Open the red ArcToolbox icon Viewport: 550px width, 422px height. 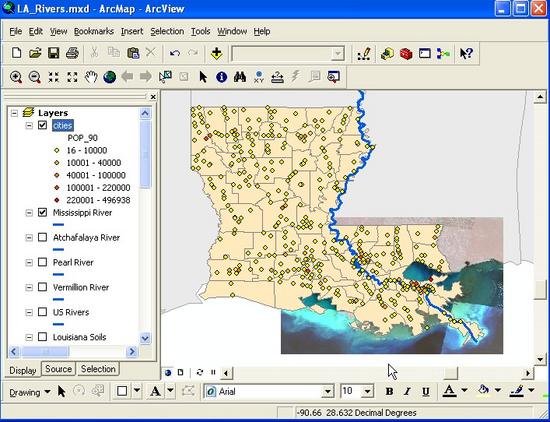[406, 54]
